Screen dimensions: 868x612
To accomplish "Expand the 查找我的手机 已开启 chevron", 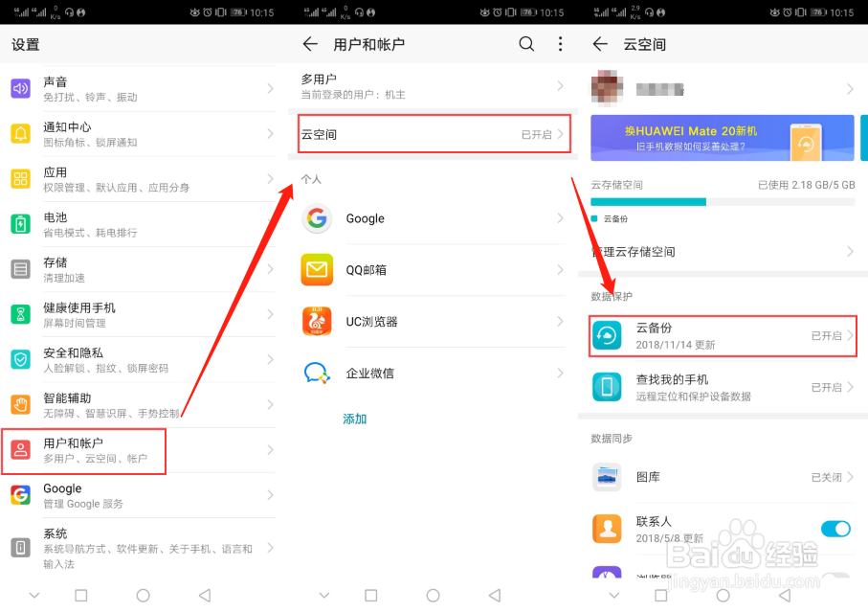I will coord(850,387).
